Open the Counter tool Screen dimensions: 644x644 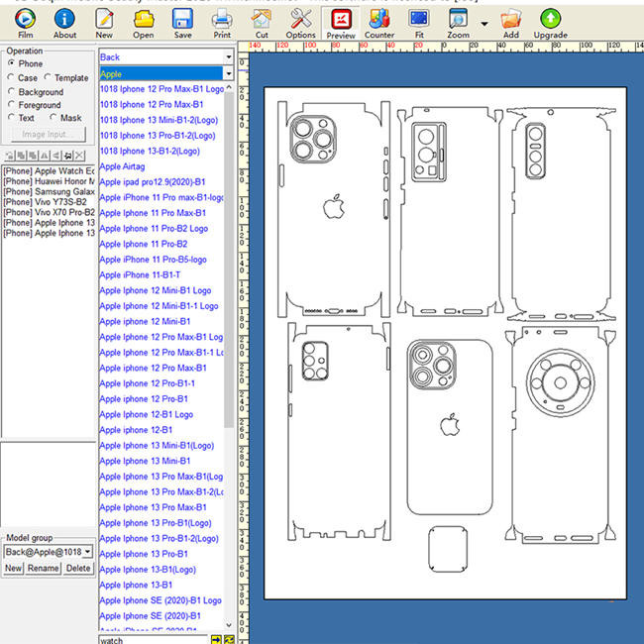[379, 24]
